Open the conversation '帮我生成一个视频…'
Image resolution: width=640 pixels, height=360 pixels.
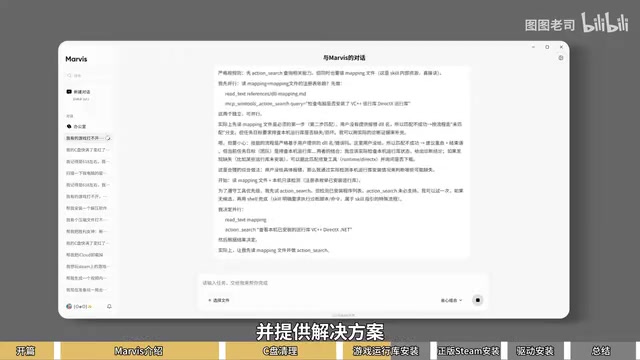click(x=88, y=278)
